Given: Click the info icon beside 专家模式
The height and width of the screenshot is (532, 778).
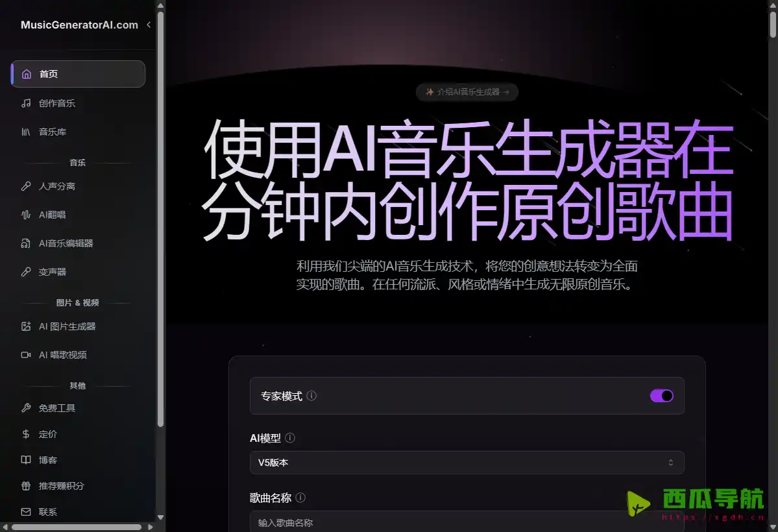Looking at the screenshot, I should (311, 396).
